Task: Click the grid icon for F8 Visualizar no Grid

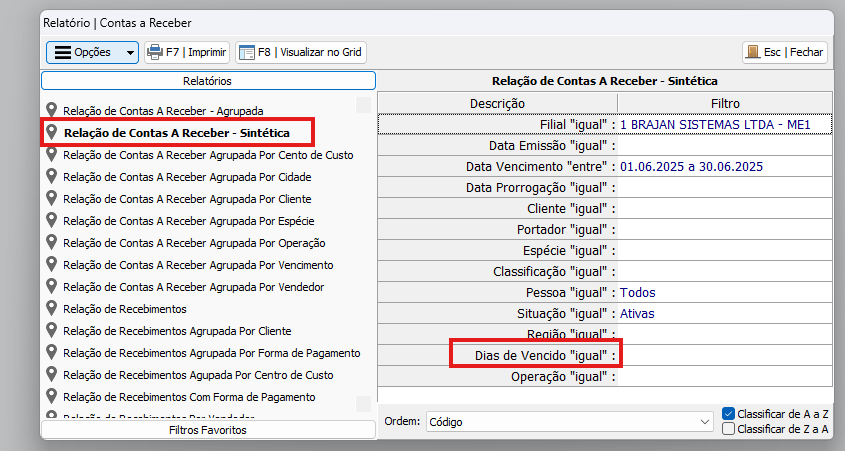Action: [246, 52]
